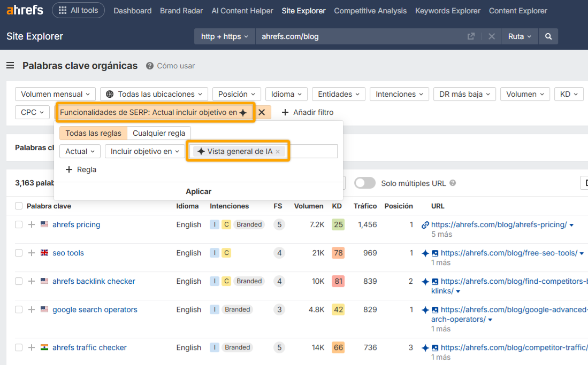
Task: Sort by the KD column header
Action: coord(337,206)
